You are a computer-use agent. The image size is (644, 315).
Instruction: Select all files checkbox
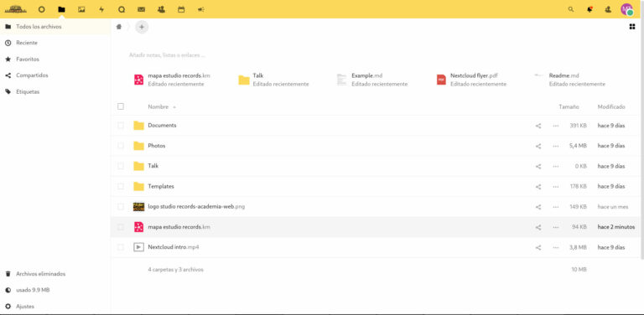click(x=121, y=106)
